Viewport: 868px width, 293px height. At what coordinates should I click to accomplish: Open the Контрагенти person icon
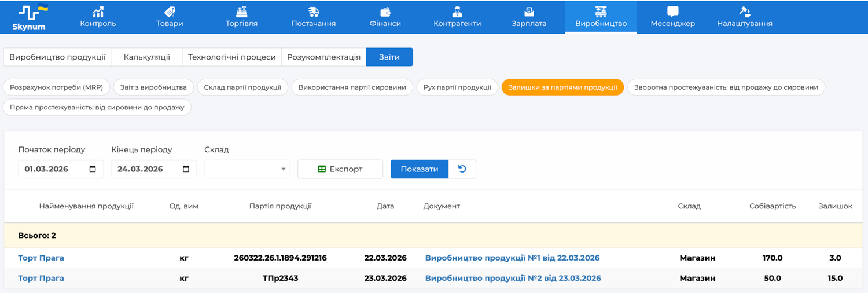(457, 12)
